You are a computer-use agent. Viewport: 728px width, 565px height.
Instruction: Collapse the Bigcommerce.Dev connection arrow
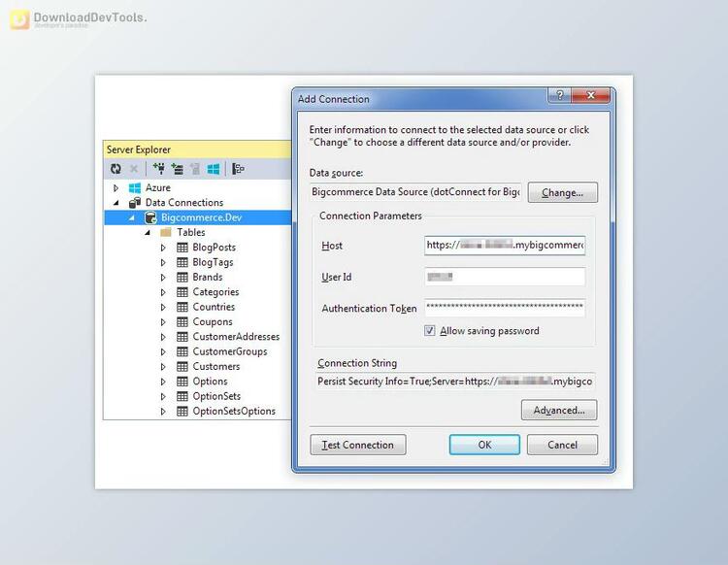click(x=132, y=217)
